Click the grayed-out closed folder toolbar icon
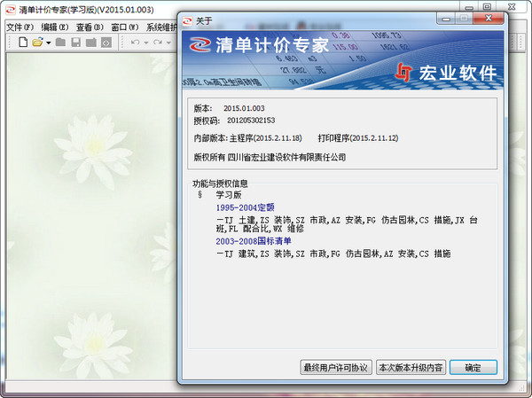This screenshot has height=398, width=532. pos(60,43)
